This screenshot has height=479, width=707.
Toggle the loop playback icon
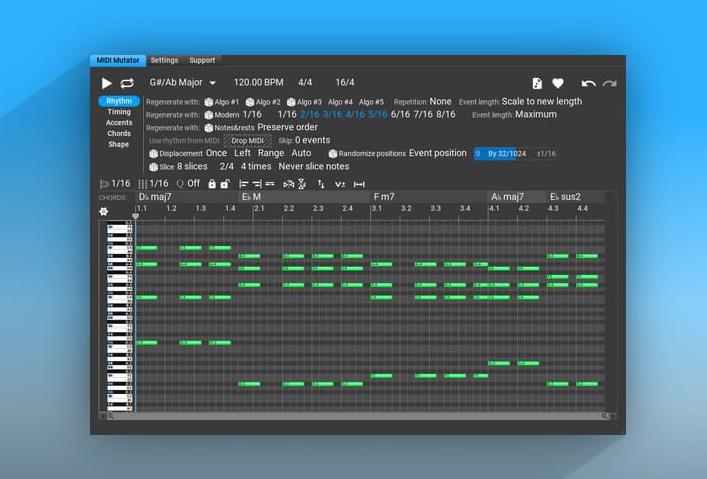pos(127,83)
